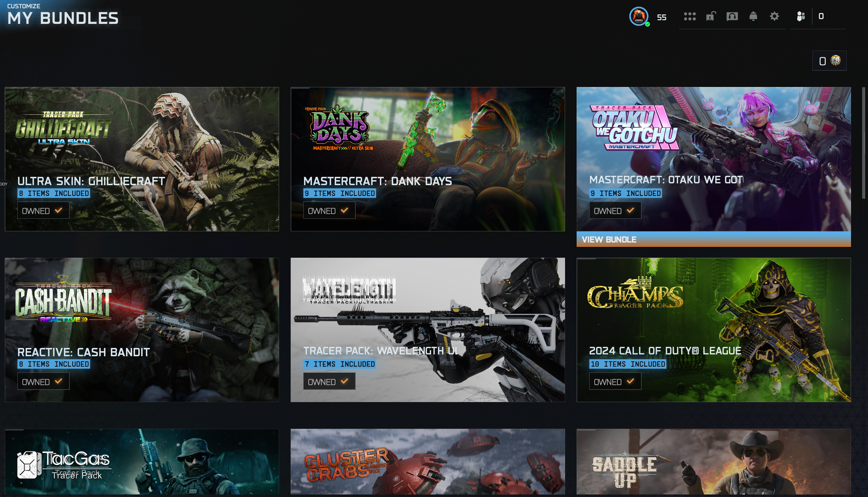Viewport: 868px width, 497px height.
Task: Select the Mastercraft: Otaku We Gotchu bundle
Action: point(713,159)
